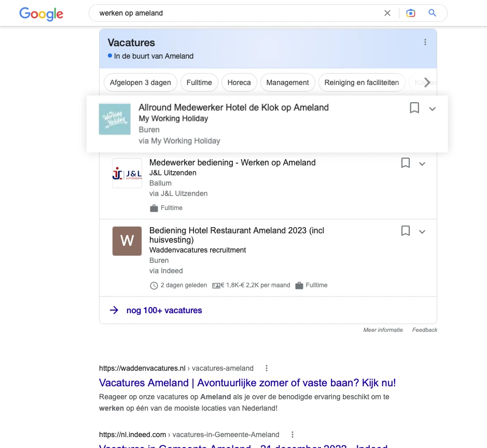This screenshot has width=487, height=448.
Task: Click the € 1,8K-€ 2,2K per maand label
Action: pyautogui.click(x=255, y=285)
